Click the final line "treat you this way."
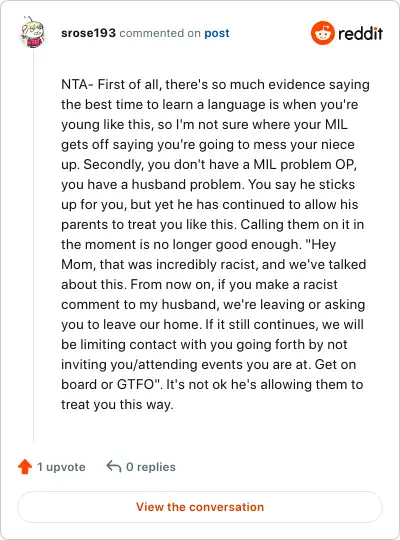Viewport: 400px width, 540px height. click(117, 404)
